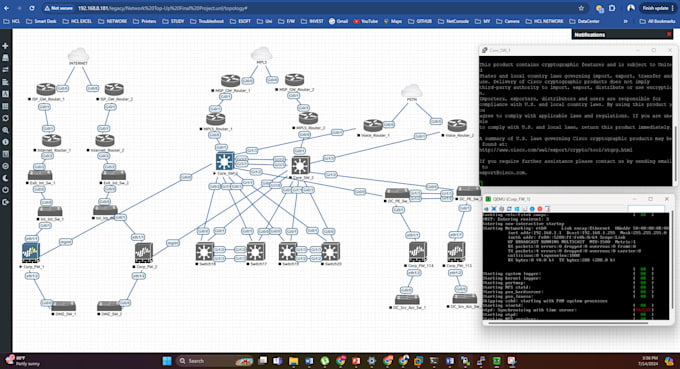Click the browser Back arrow
The width and height of the screenshot is (680, 369).
click(7, 8)
